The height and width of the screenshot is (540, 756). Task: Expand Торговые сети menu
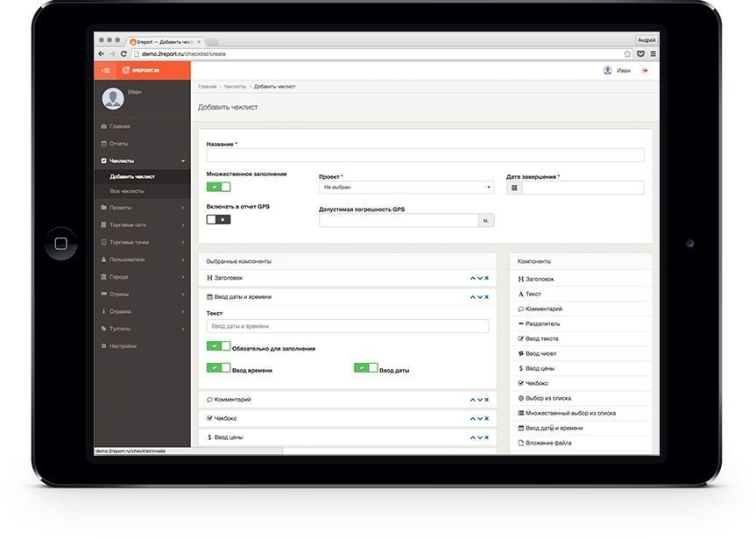tap(143, 225)
